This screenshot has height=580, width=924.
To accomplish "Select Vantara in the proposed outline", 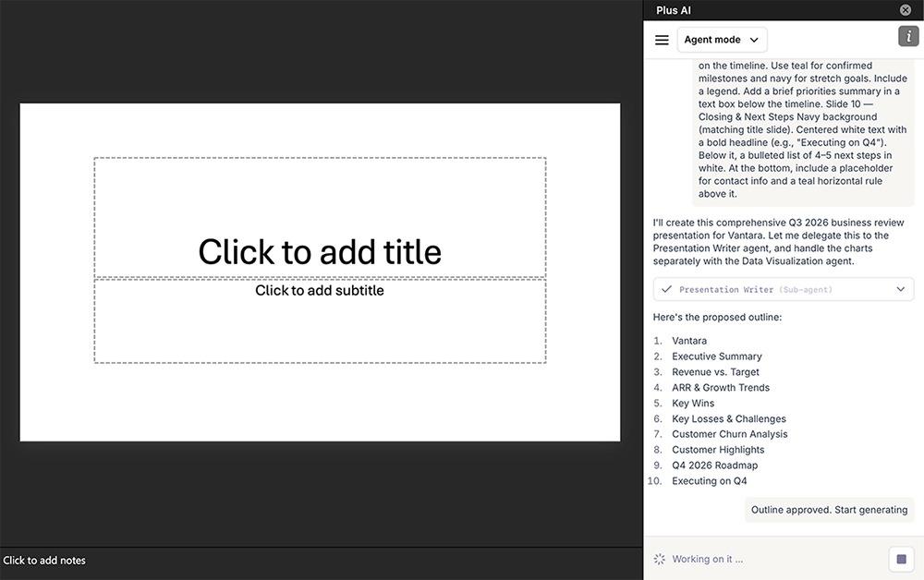I will click(x=689, y=341).
